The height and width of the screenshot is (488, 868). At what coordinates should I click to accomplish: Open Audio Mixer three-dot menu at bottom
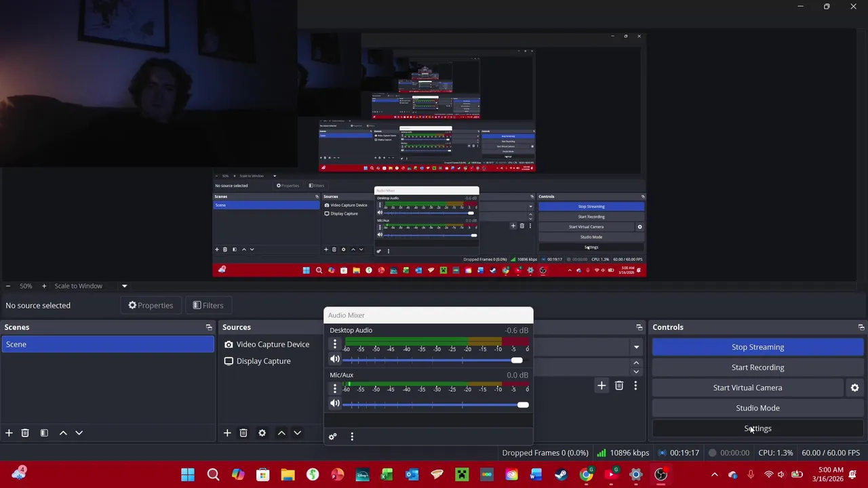(x=351, y=436)
